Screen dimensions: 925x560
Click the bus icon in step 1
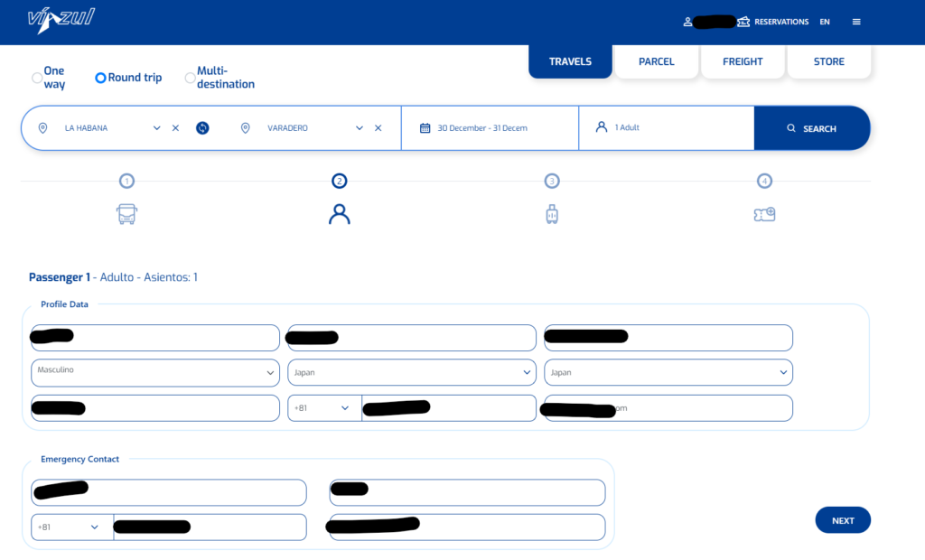(127, 214)
